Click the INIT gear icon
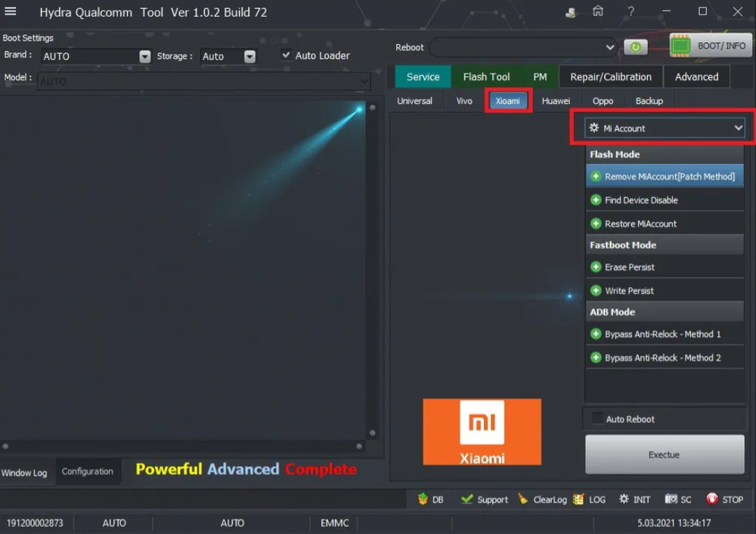 (624, 499)
